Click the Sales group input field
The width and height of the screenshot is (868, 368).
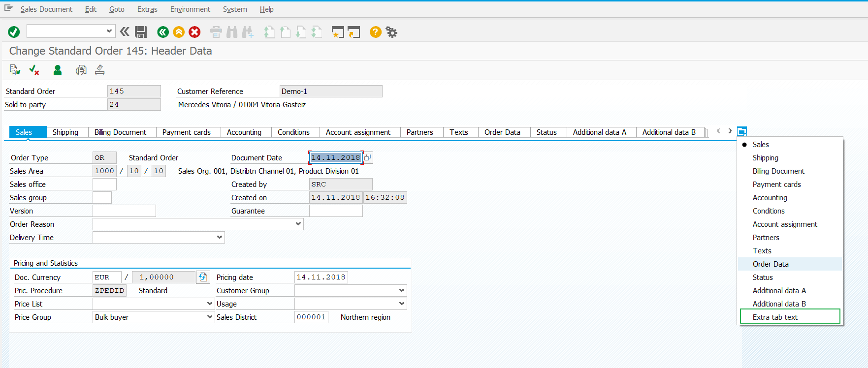102,197
